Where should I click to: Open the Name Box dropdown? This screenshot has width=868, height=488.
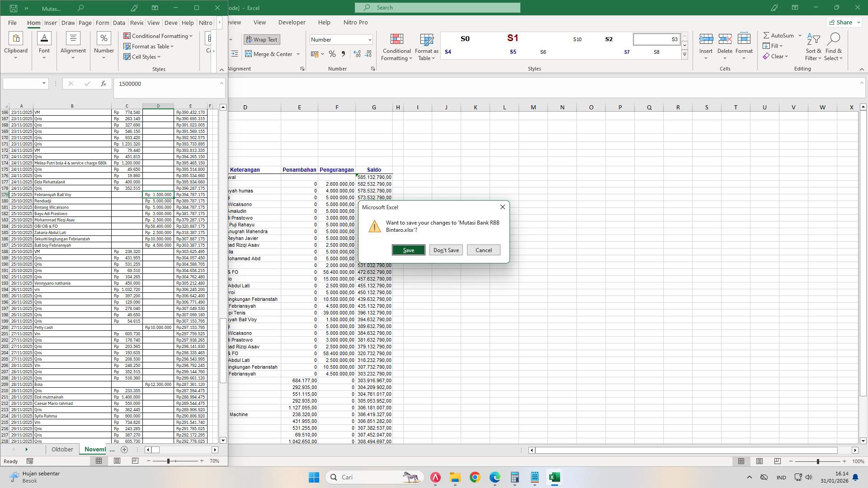pos(43,83)
